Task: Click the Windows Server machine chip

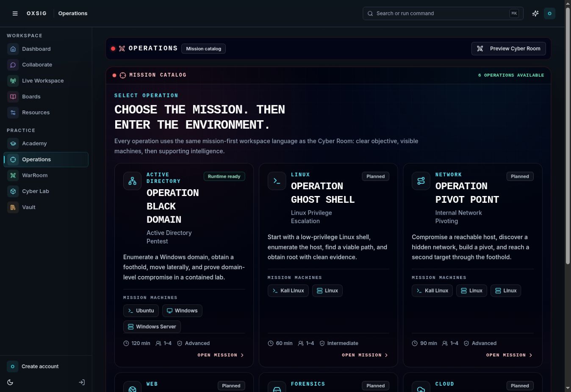Action: tap(152, 327)
